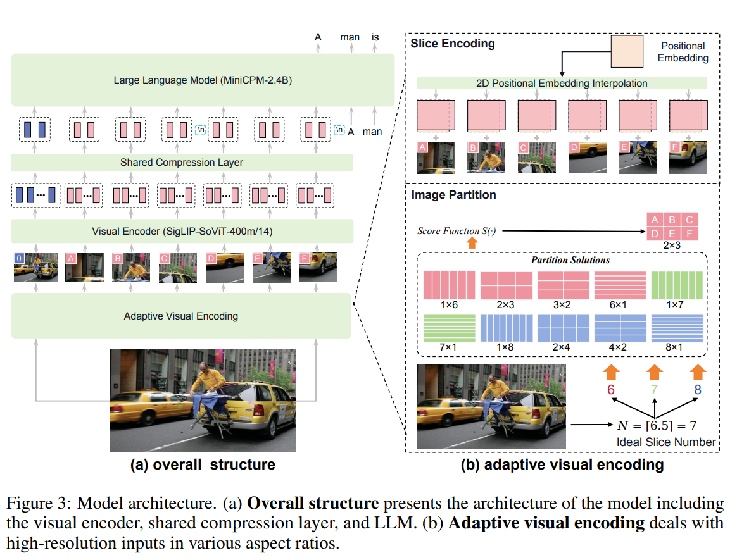
Task: Click the formula N = ⌈6.5⌉ = 7
Action: point(657,426)
